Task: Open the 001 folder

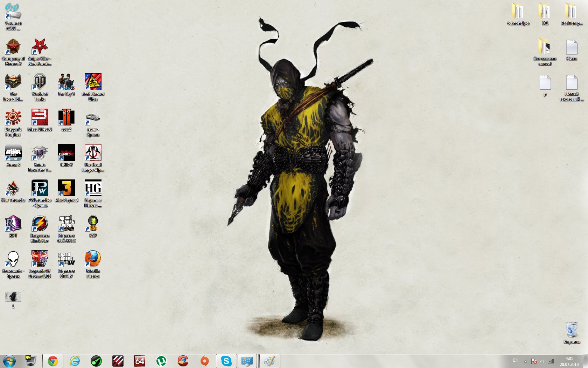Action: point(545,14)
